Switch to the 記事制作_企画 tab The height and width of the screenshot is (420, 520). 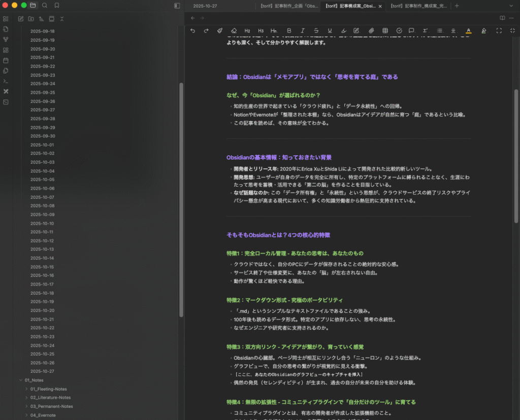(x=288, y=6)
